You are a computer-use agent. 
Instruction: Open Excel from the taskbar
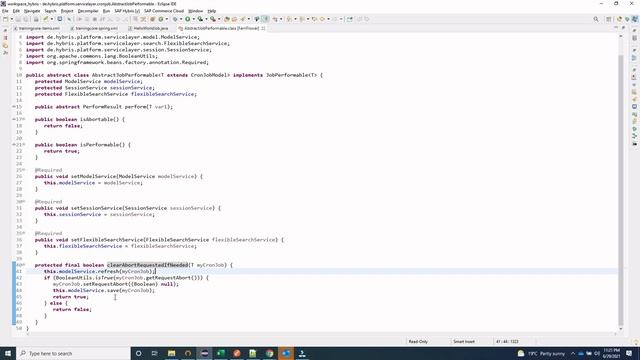221,353
